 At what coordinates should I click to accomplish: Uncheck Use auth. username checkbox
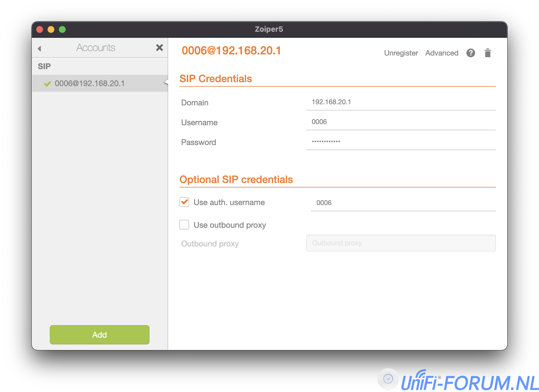tap(184, 202)
